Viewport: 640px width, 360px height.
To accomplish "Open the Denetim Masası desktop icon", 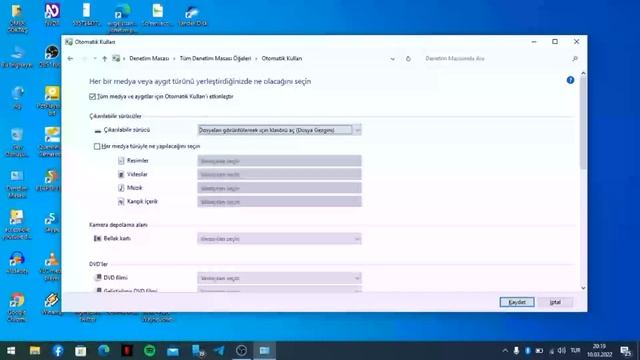I will (x=17, y=184).
